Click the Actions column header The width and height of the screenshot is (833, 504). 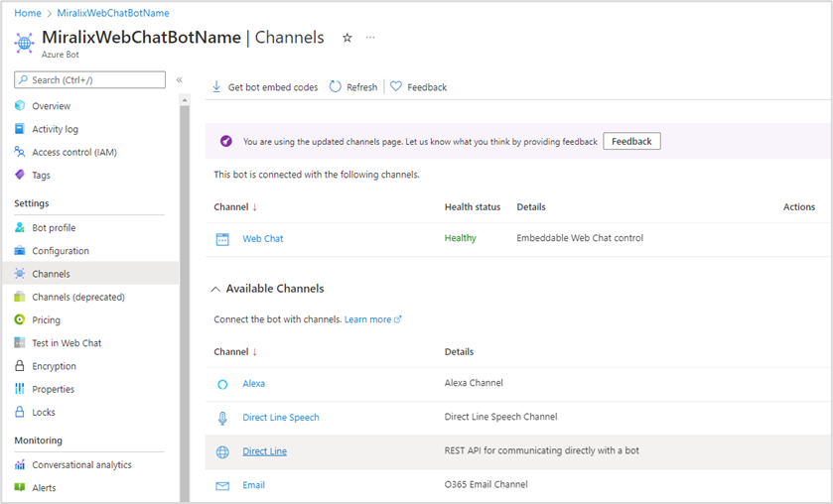tap(799, 207)
